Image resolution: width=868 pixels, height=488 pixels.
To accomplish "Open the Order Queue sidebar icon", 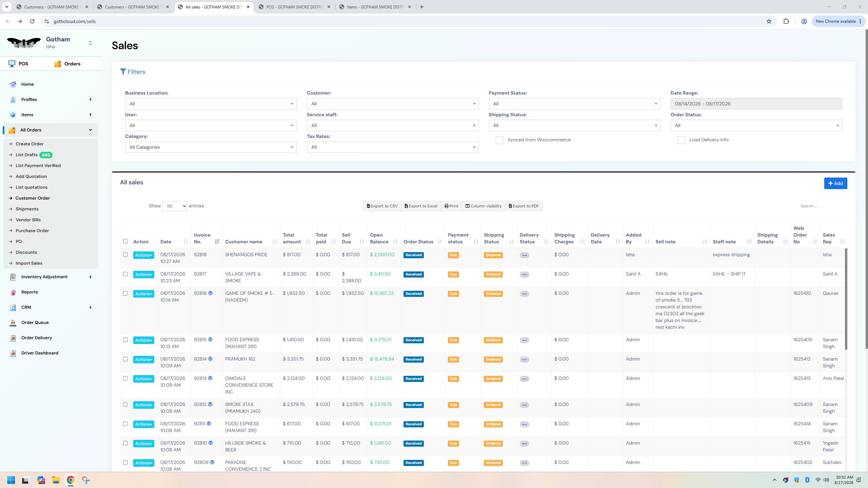I will click(13, 323).
